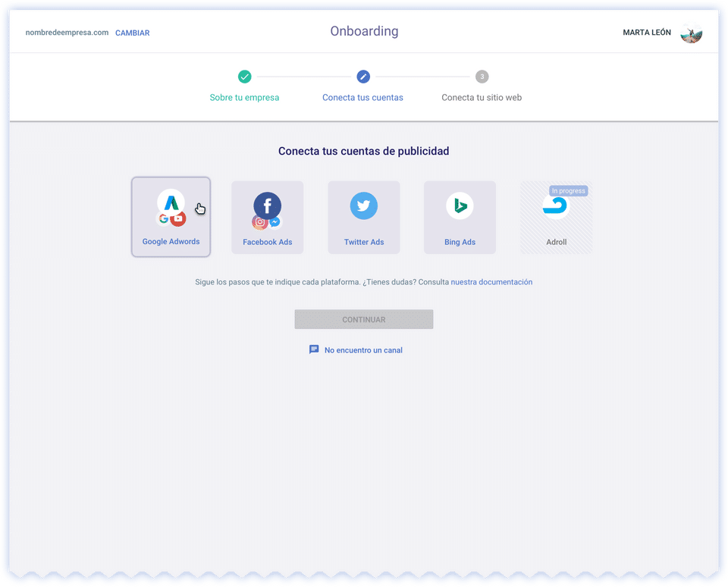Select the Google Adwords account card
The width and height of the screenshot is (728, 587).
pyautogui.click(x=171, y=217)
